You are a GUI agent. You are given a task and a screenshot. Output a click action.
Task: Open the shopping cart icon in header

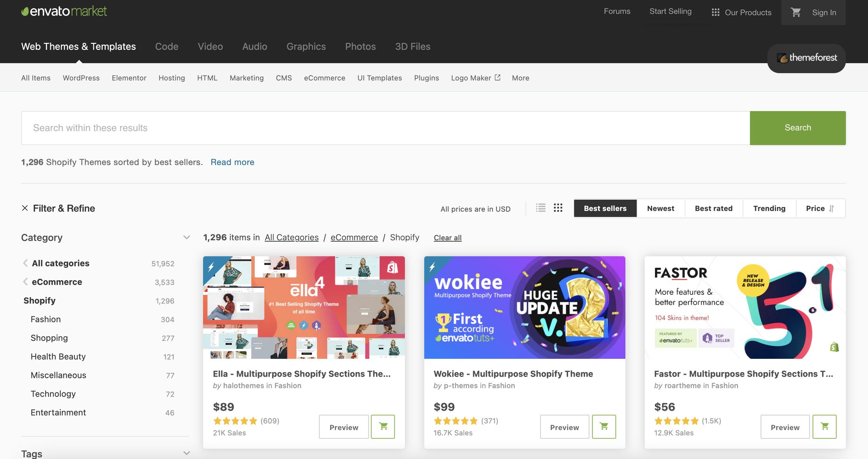click(x=796, y=13)
